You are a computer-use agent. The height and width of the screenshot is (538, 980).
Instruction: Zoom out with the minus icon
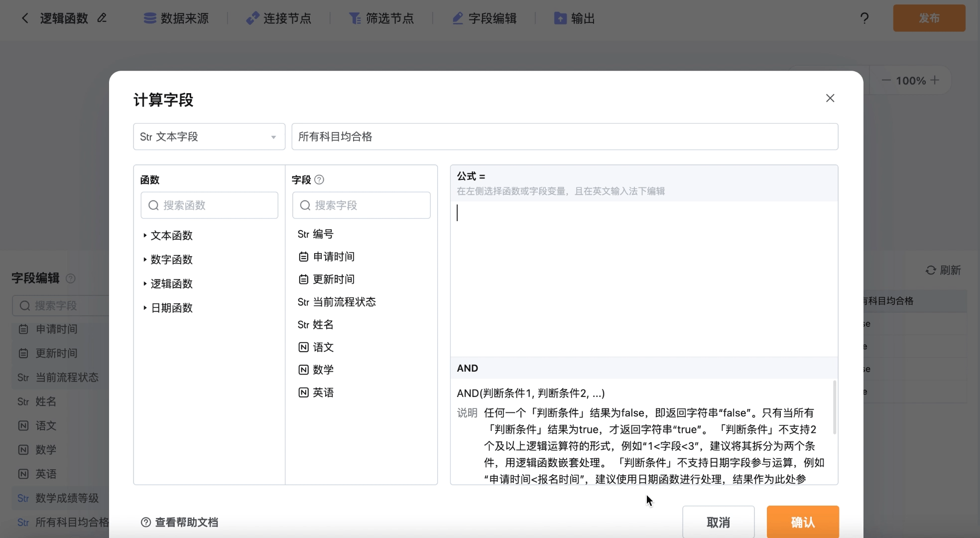[886, 80]
